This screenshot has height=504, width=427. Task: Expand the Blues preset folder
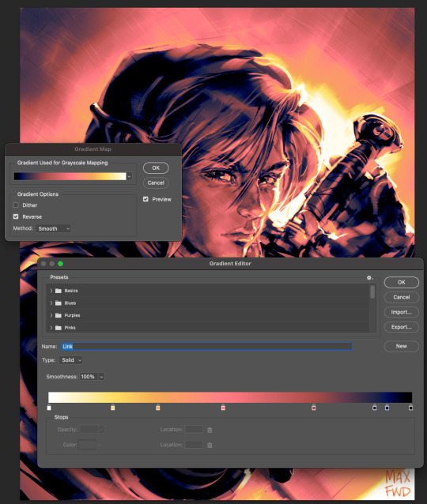(x=51, y=303)
